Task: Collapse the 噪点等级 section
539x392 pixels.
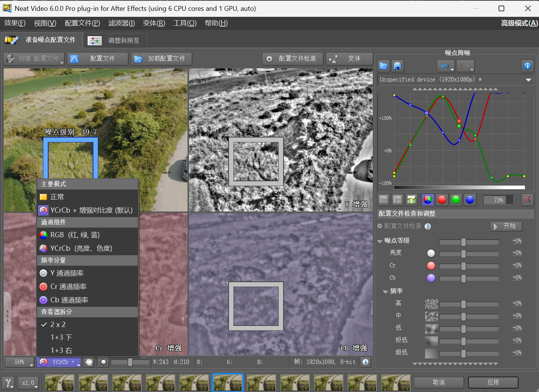Action: (380, 241)
